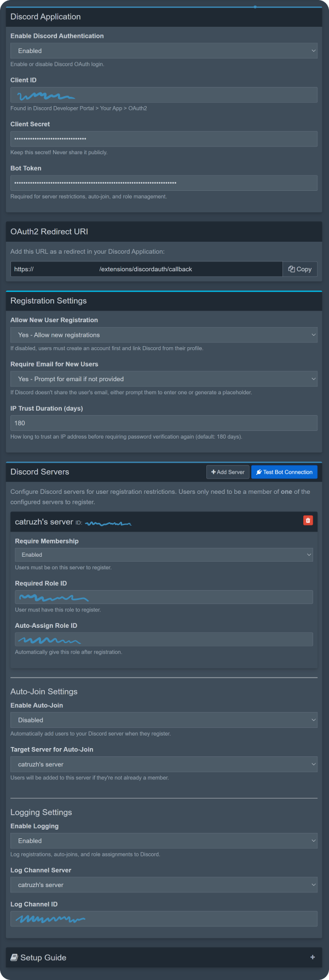Expand Setup Guide with plus icon
Viewport: 329px width, 980px height.
click(x=313, y=957)
